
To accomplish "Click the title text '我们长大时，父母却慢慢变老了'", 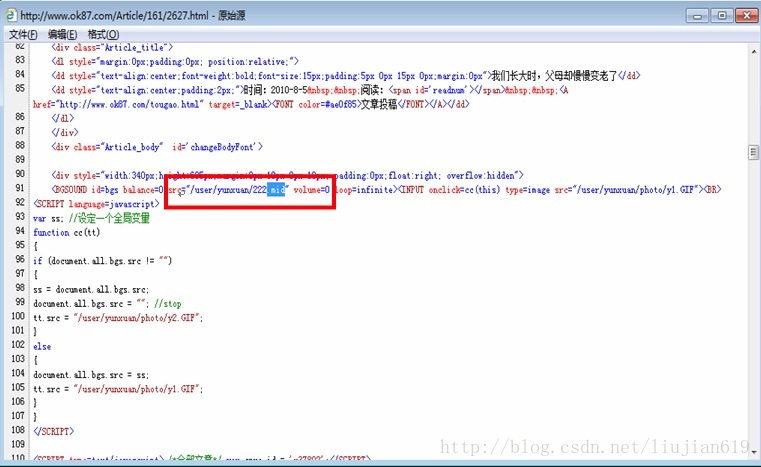I will 554,76.
